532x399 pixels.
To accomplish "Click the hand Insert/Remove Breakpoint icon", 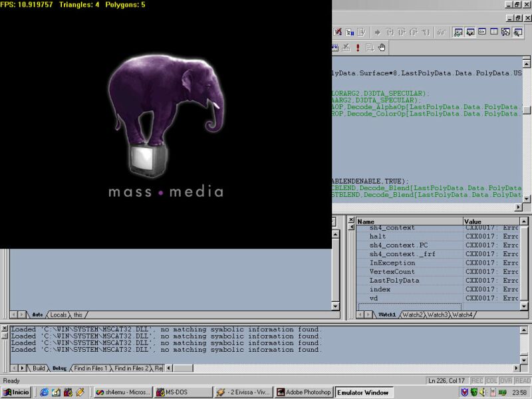I will pos(382,47).
